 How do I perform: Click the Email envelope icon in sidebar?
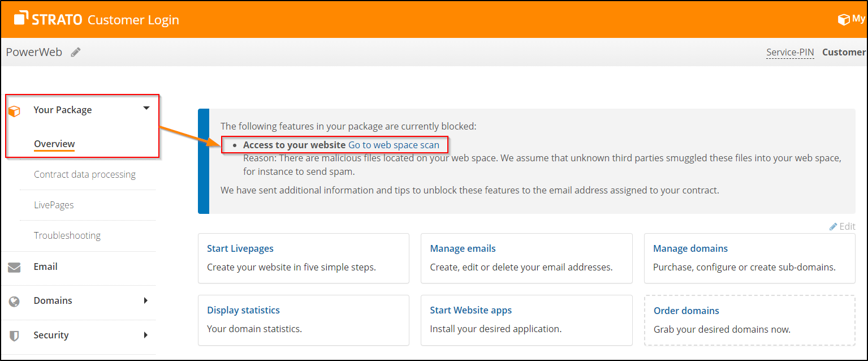pos(15,267)
